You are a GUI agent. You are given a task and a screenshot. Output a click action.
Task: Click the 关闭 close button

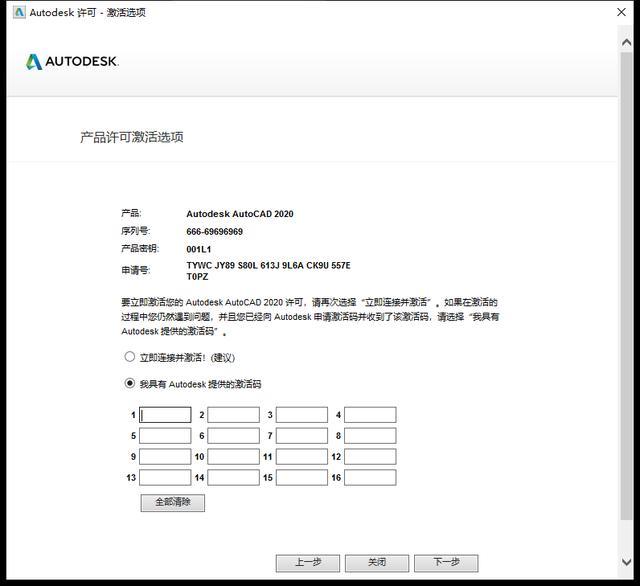pos(377,563)
